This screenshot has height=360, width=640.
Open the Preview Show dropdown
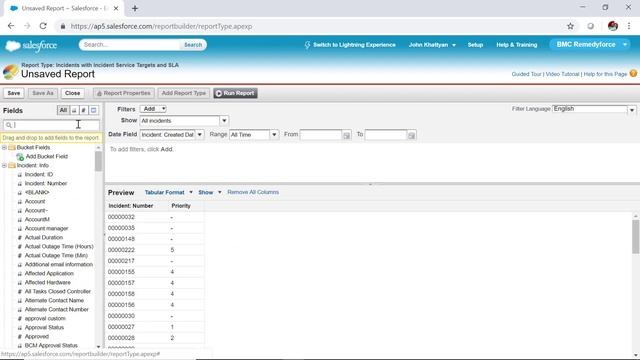click(x=209, y=192)
